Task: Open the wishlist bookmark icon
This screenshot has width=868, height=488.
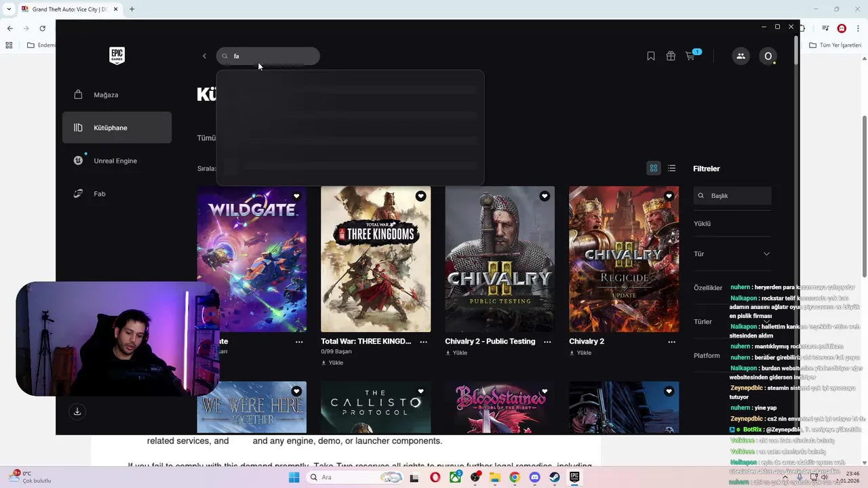Action: [651, 56]
